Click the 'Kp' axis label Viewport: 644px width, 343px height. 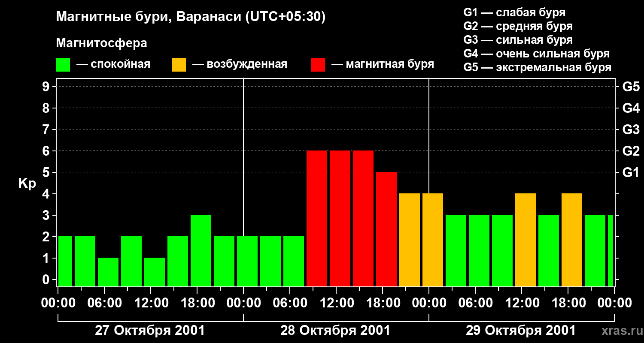pyautogui.click(x=27, y=184)
